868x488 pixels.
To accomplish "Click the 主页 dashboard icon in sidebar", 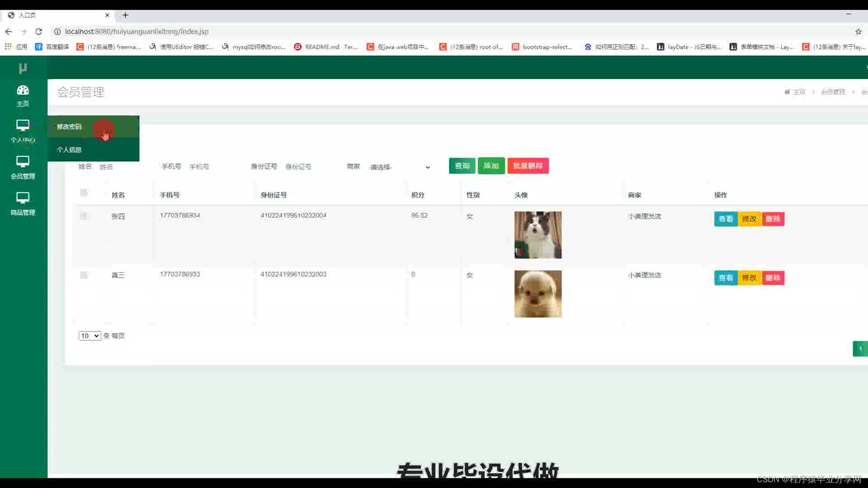I will click(23, 90).
